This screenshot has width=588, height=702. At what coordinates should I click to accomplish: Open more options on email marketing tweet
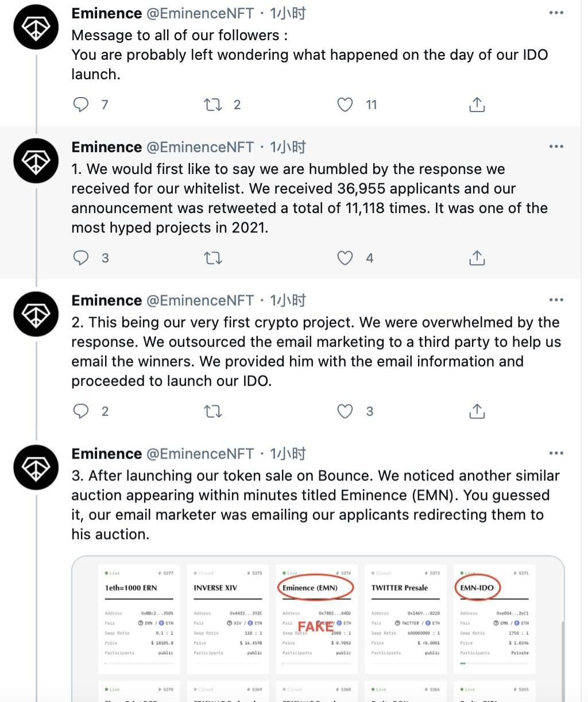556,300
